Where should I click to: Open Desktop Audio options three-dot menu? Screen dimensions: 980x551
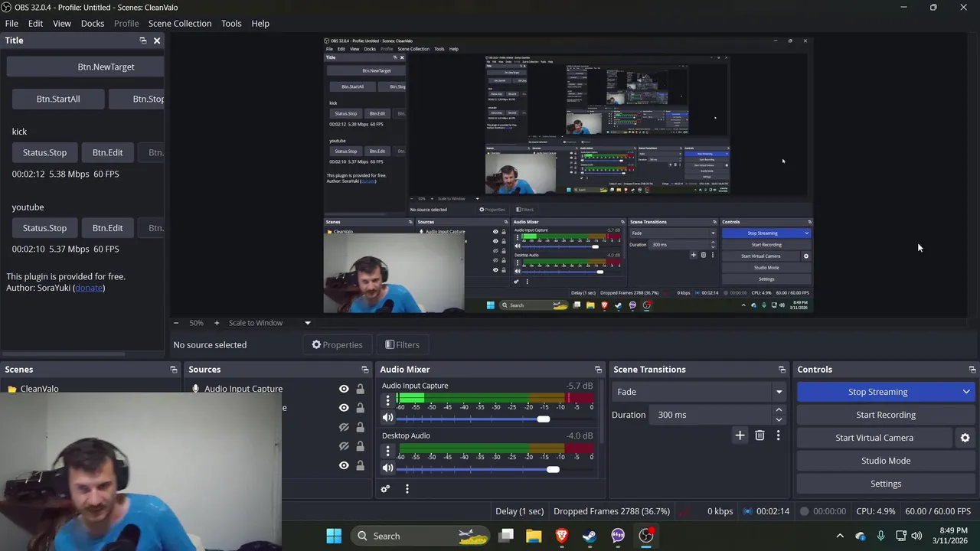point(387,450)
